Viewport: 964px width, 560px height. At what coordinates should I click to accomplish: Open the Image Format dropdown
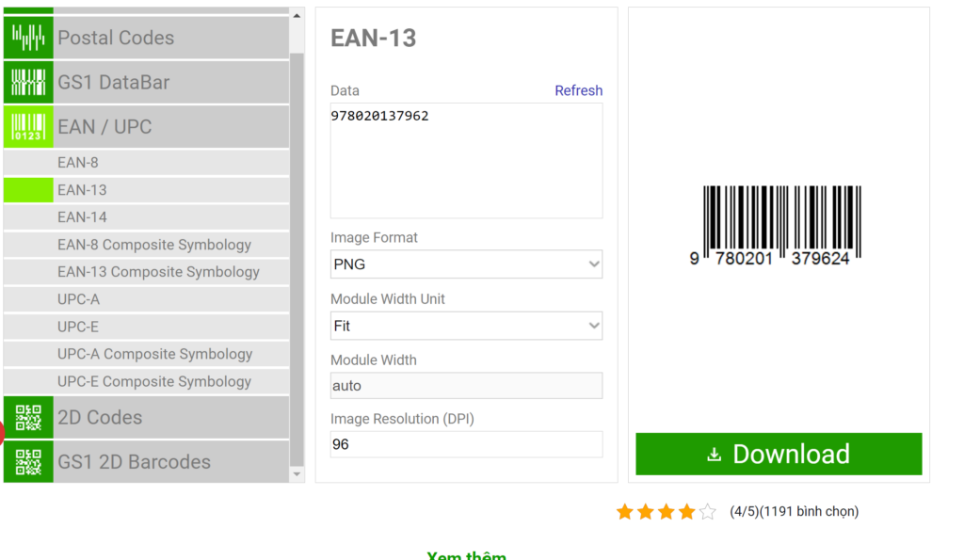pos(466,264)
